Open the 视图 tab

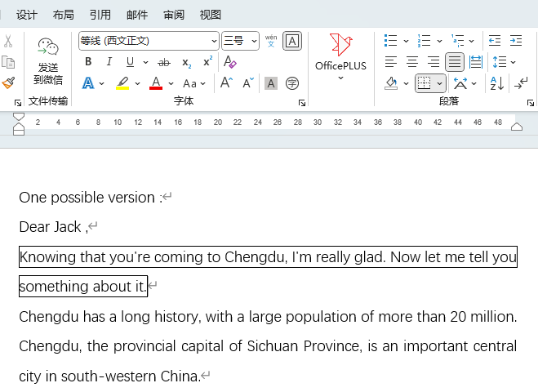(211, 15)
